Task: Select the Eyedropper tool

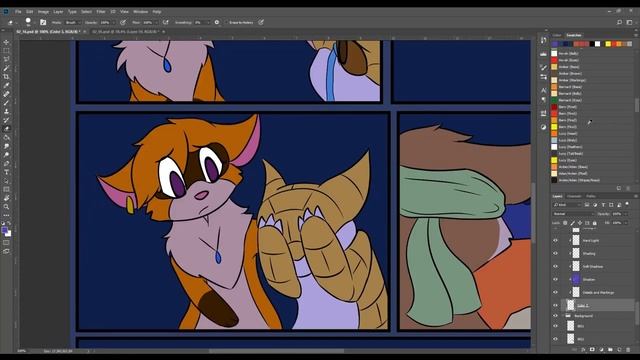Action: (x=6, y=85)
